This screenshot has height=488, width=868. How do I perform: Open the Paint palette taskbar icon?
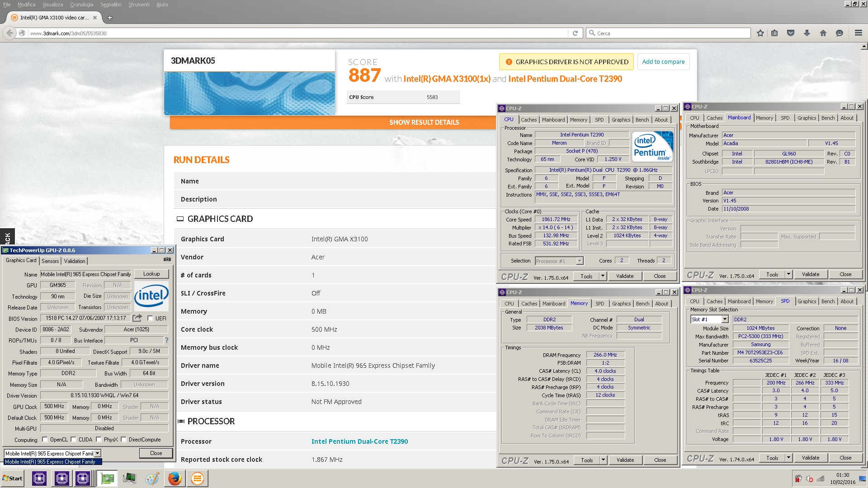[x=152, y=479]
